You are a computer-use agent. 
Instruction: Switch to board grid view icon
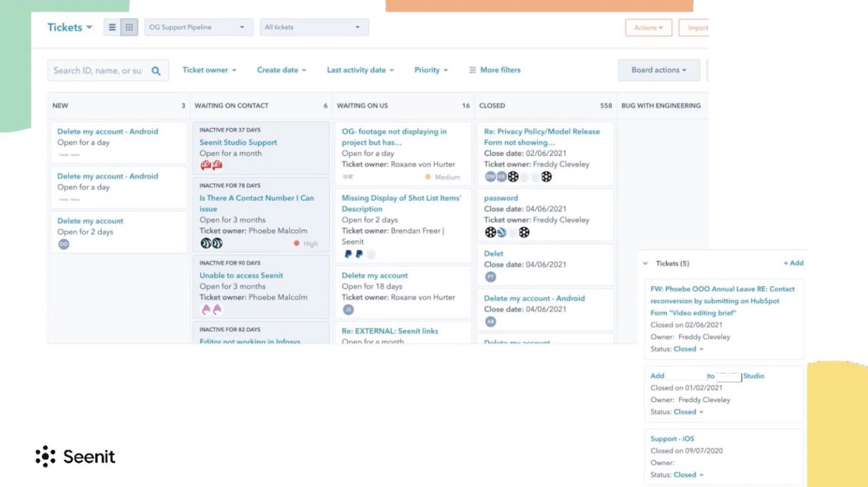point(129,27)
